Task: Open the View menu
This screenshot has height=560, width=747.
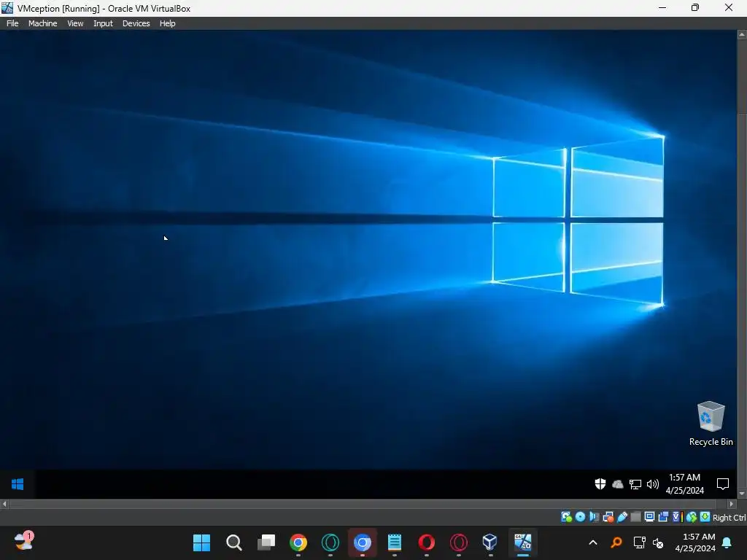Action: [x=75, y=23]
